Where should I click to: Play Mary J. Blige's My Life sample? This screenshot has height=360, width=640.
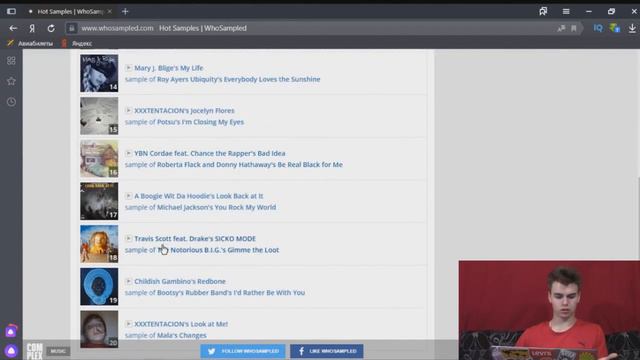click(128, 68)
